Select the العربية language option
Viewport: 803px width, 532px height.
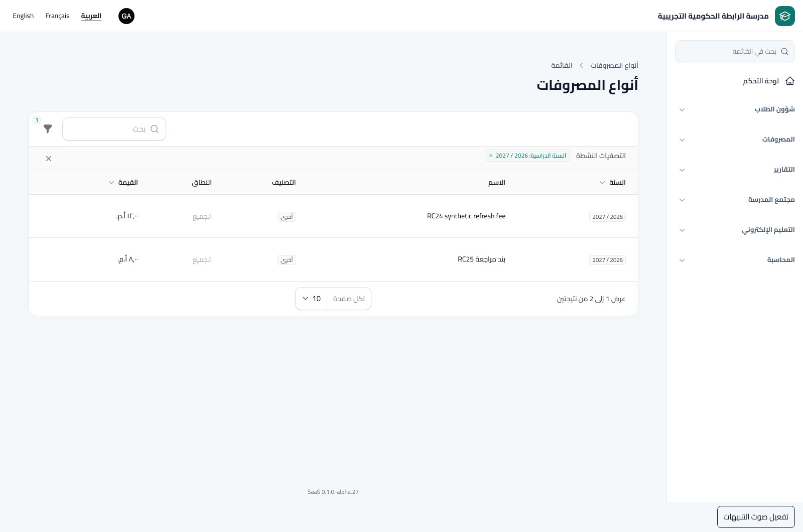(x=91, y=16)
